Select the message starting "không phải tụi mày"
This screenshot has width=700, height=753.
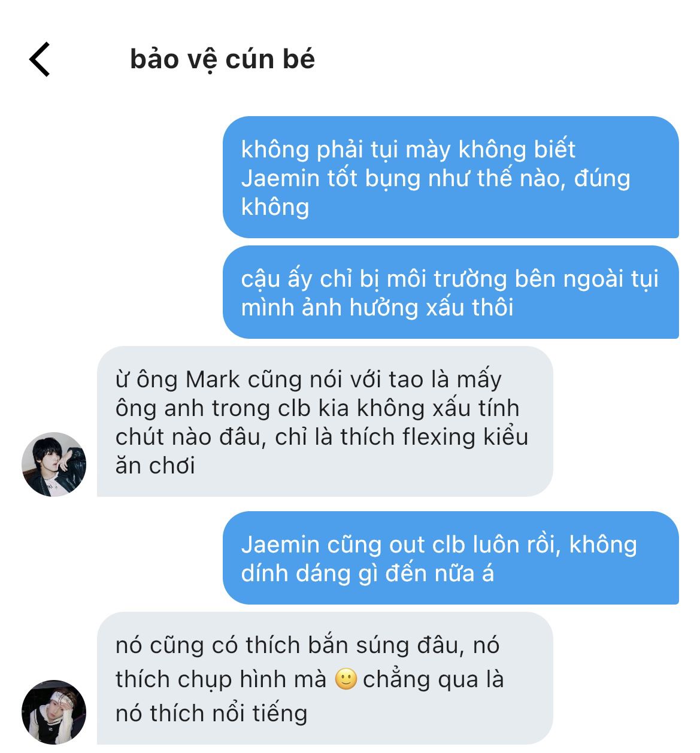tap(451, 177)
